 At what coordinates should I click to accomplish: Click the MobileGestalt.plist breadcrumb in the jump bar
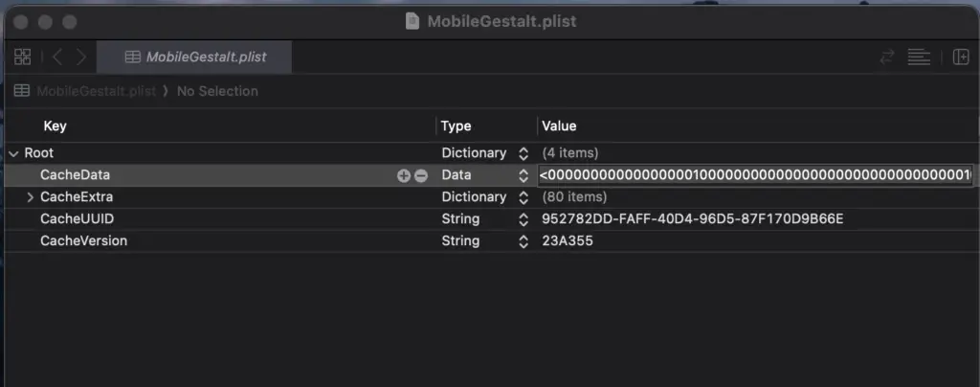pos(97,91)
